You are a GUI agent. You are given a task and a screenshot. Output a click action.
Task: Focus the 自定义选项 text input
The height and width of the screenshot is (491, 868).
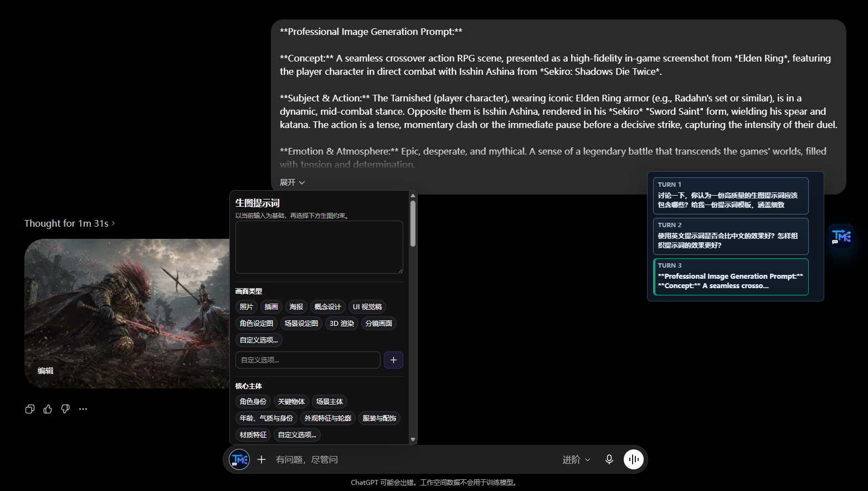click(308, 360)
